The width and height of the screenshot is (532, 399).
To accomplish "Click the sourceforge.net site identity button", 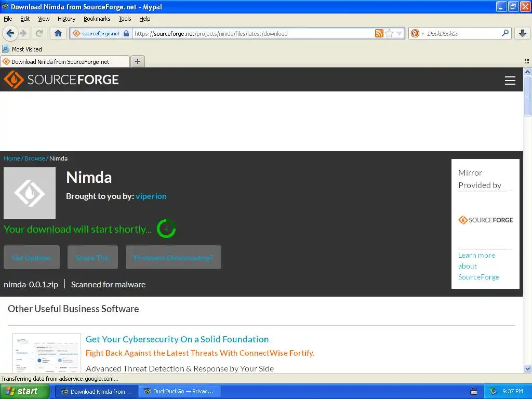I will pyautogui.click(x=101, y=33).
